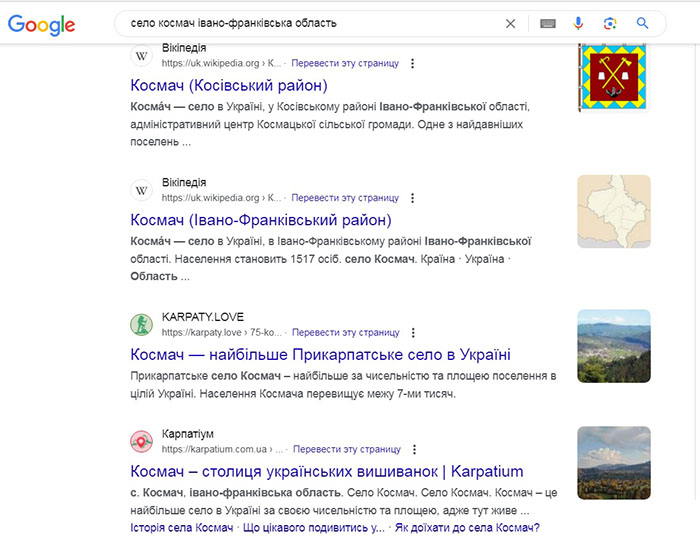Open more options for Івано-Франківський район result

tap(412, 198)
